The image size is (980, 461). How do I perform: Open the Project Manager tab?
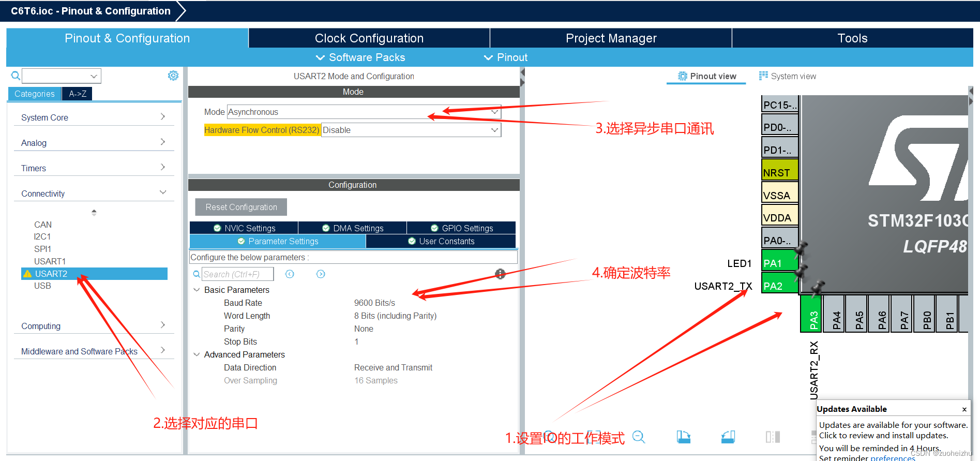(611, 38)
